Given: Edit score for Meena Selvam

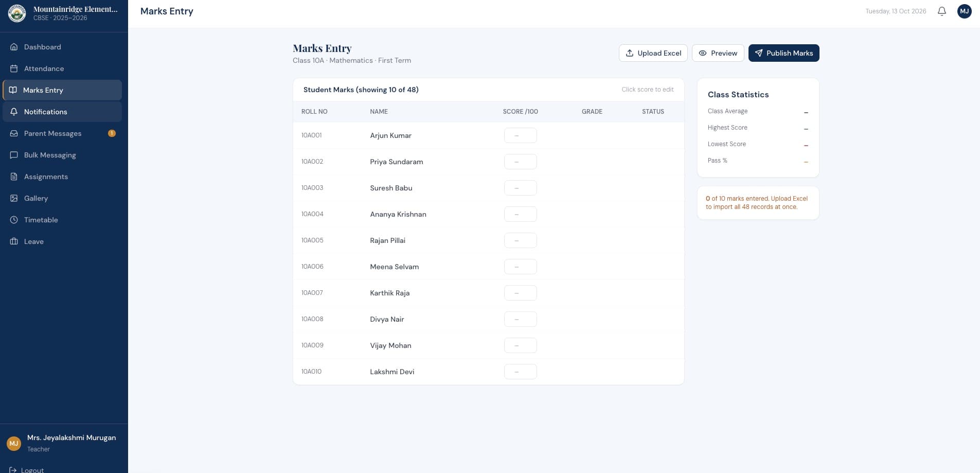Looking at the screenshot, I should pos(521,267).
